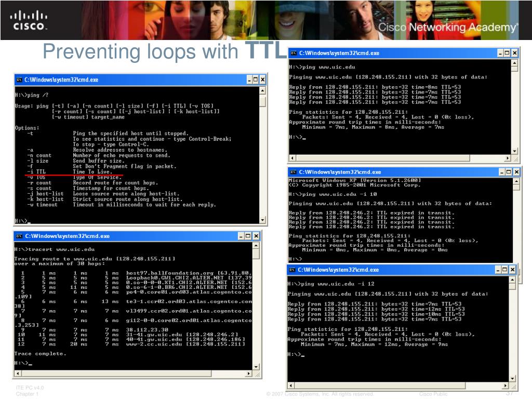Click "ping www.uic.edu -i 10" command text
This screenshot has height=399, width=532.
point(339,194)
